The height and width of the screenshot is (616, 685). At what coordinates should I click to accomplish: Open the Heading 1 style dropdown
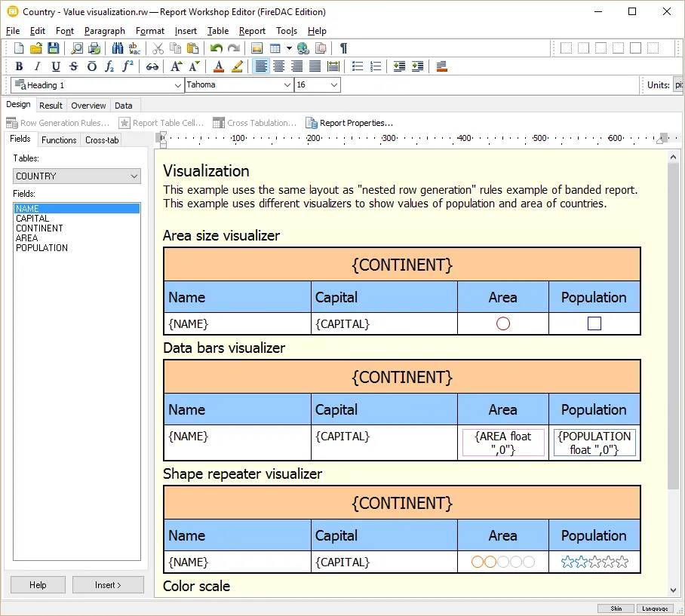tap(178, 85)
